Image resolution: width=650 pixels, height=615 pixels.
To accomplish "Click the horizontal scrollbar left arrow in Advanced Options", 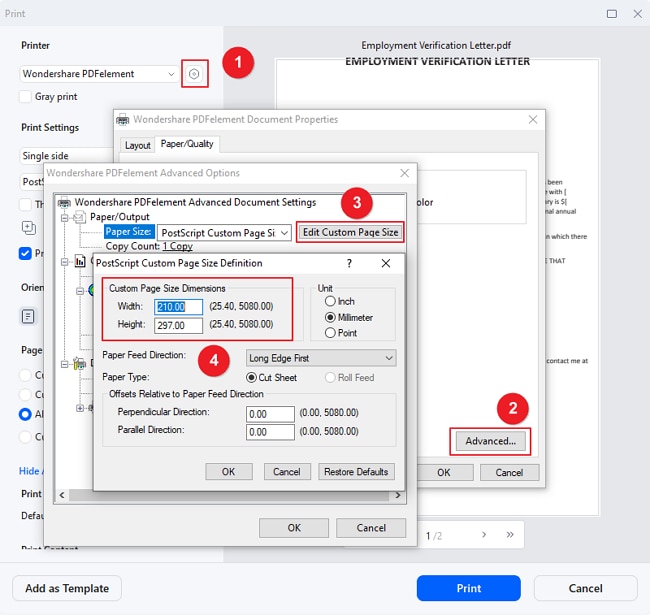I will pyautogui.click(x=62, y=495).
